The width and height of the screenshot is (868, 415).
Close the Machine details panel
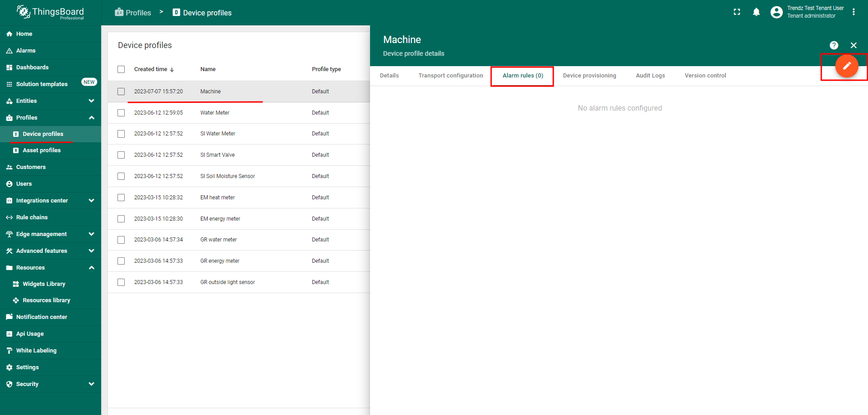853,45
